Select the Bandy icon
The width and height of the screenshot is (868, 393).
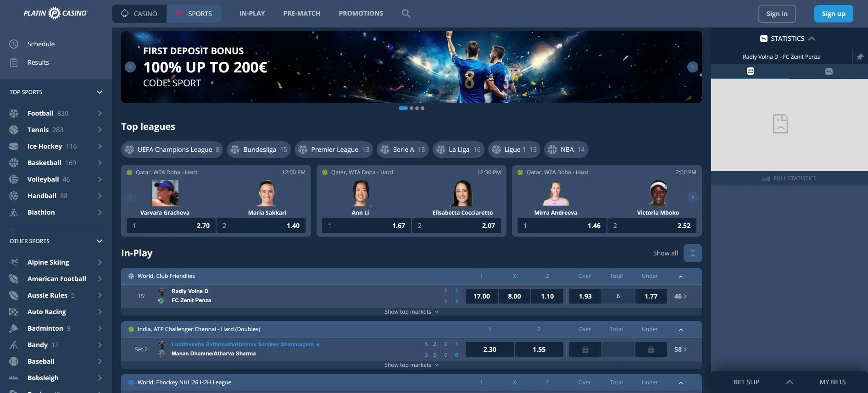(x=14, y=345)
